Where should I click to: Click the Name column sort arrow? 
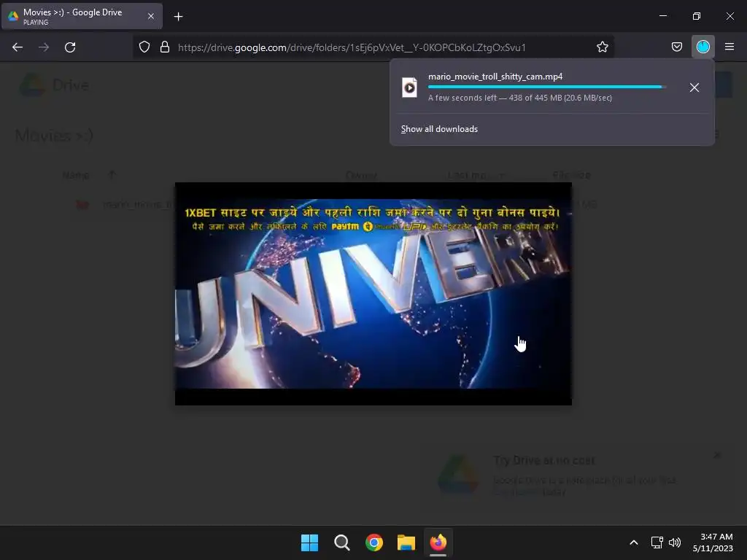[112, 175]
